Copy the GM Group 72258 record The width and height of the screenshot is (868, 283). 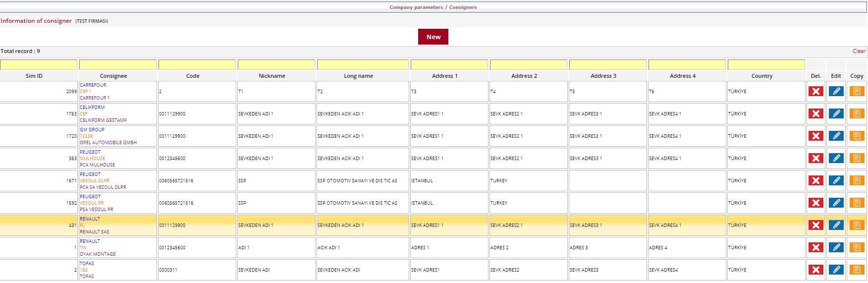pos(857,136)
